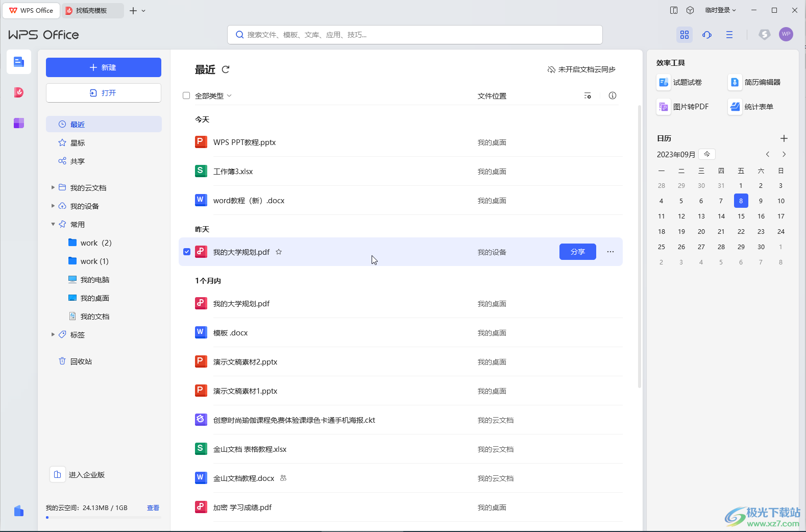Viewport: 806px width, 532px height.
Task: Open word教程（新）.docx file
Action: pos(401,201)
